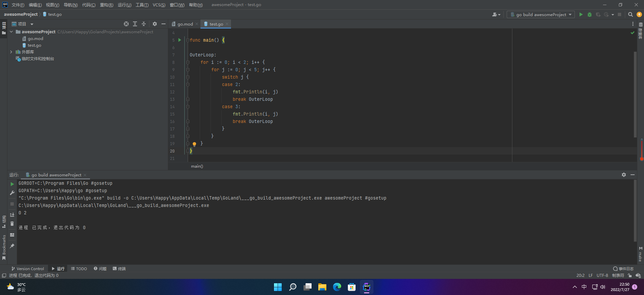Screen dimensions: 644x295
Task: Click the UTF-8 encoding in status bar
Action: (x=602, y=275)
